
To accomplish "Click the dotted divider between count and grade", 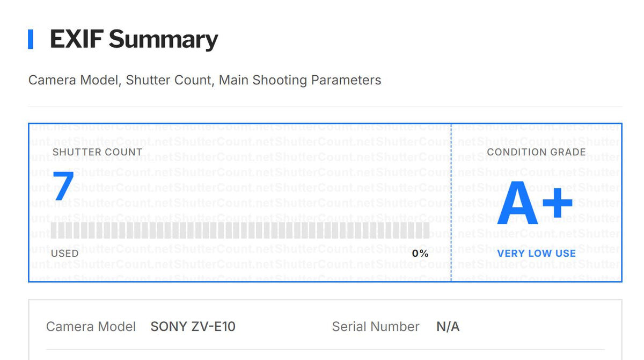I will coord(451,202).
